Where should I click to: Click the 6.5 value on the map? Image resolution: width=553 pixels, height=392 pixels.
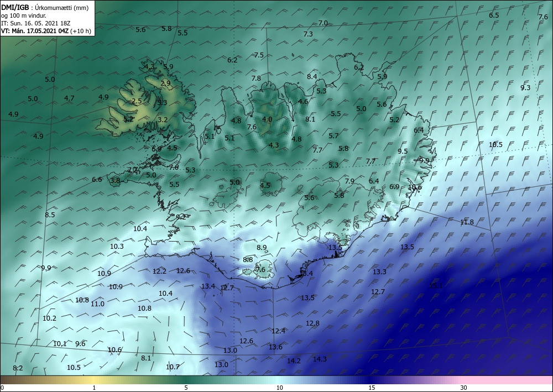tap(494, 15)
